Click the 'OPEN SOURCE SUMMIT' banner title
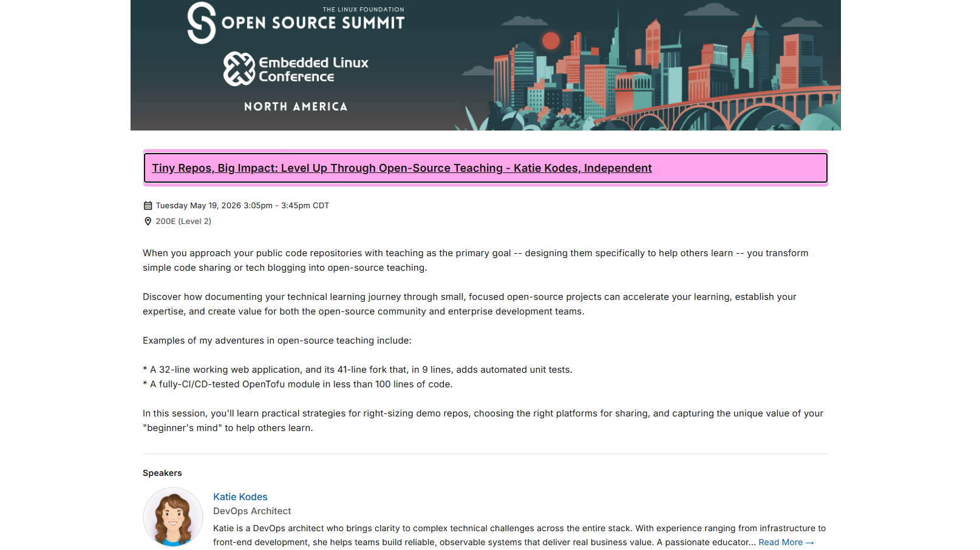This screenshot has height=550, width=980. tap(313, 24)
